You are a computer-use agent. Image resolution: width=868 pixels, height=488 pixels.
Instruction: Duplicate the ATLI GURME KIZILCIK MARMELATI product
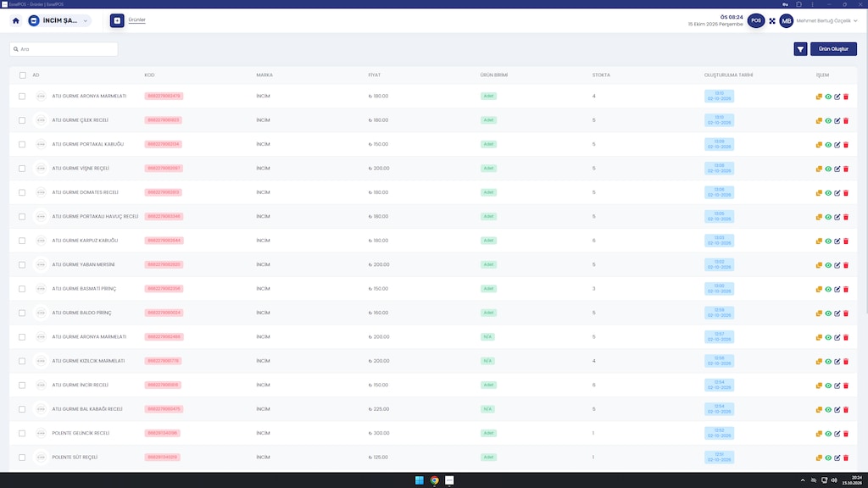(x=819, y=361)
